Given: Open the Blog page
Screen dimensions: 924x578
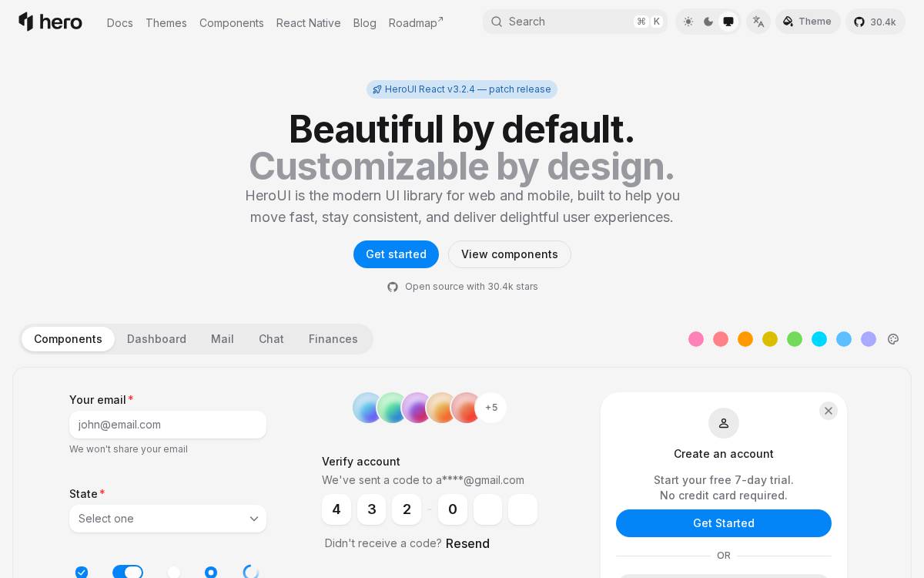Looking at the screenshot, I should [365, 23].
